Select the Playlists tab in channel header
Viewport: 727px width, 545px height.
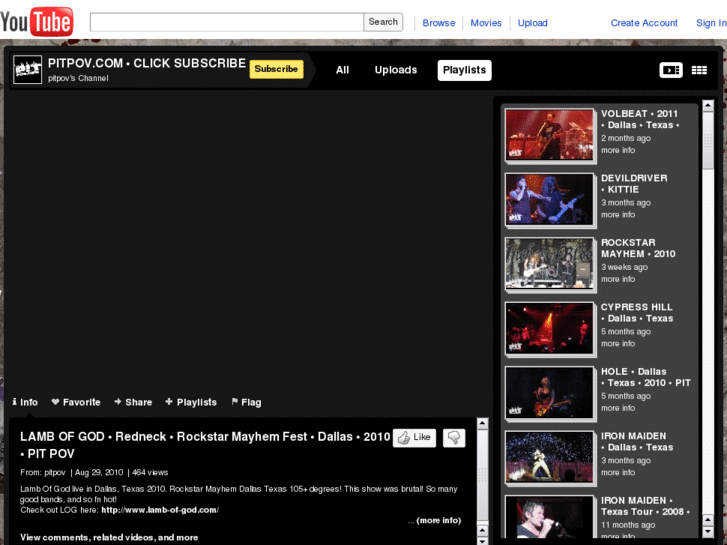pyautogui.click(x=464, y=70)
